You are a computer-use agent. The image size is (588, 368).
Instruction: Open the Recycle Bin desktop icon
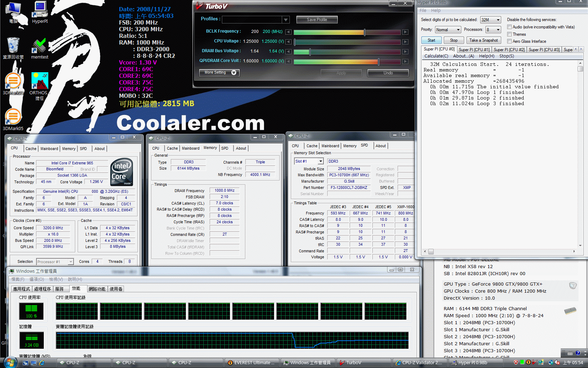point(13,48)
